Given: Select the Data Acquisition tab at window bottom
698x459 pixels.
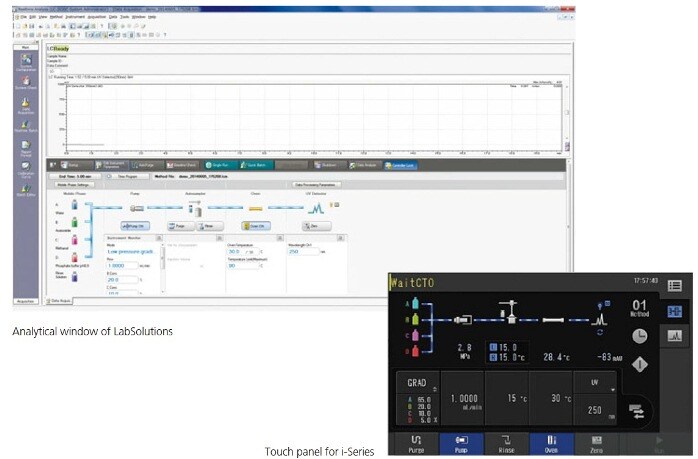Looking at the screenshot, I should (60, 301).
